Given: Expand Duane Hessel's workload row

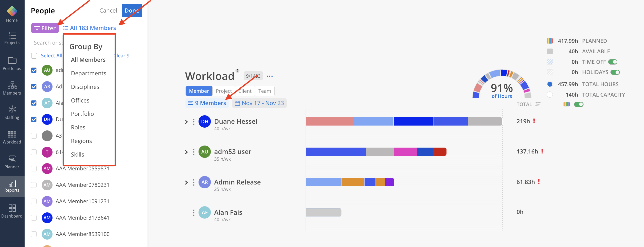Looking at the screenshot, I should [186, 122].
